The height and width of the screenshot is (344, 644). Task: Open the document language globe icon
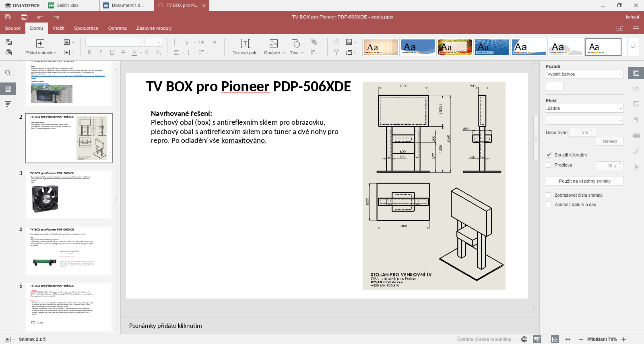click(524, 339)
